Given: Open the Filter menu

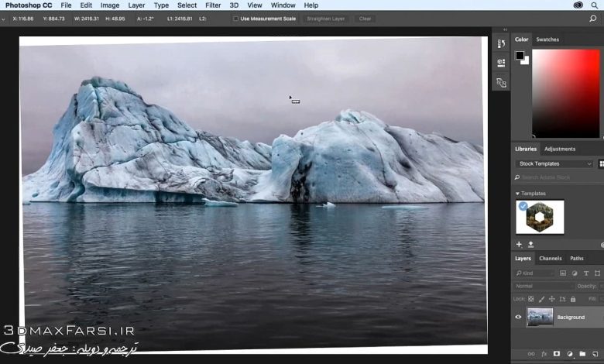Looking at the screenshot, I should (x=213, y=5).
